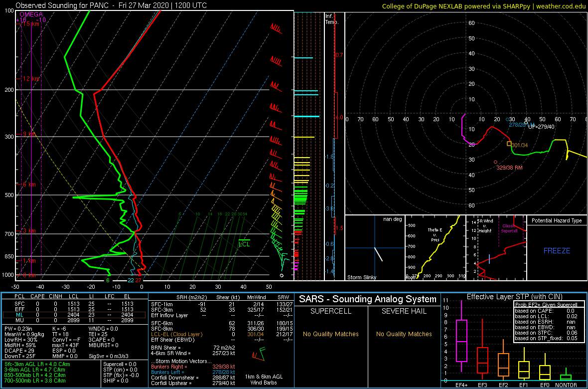Click the '3-6km AGL LR' lapse rate line
The height and width of the screenshot is (389, 588).
click(x=37, y=370)
